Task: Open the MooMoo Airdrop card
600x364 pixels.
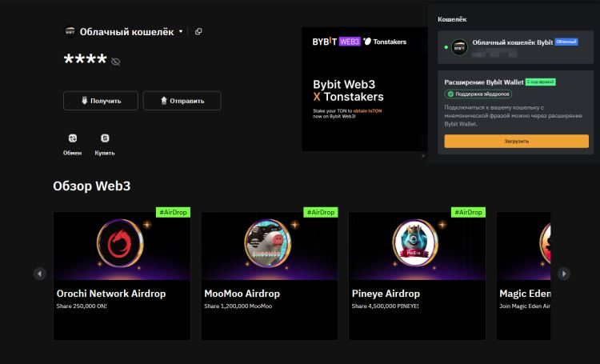Action: tap(270, 275)
